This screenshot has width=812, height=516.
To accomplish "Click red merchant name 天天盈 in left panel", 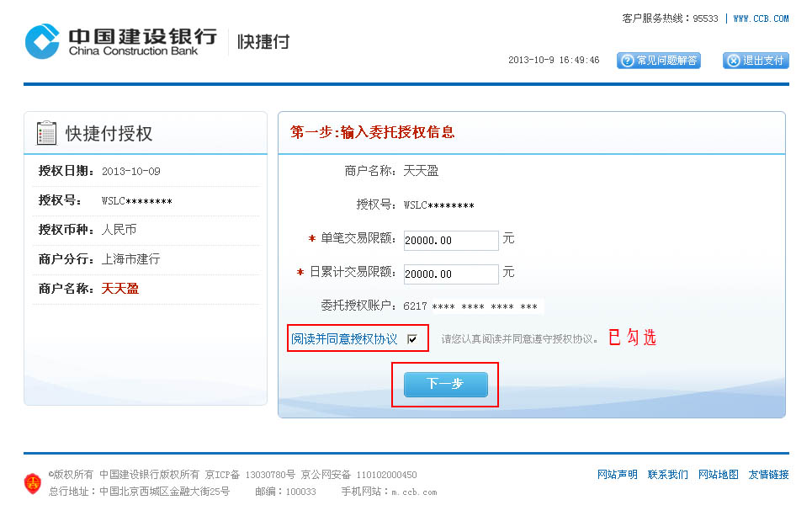I will (x=120, y=289).
